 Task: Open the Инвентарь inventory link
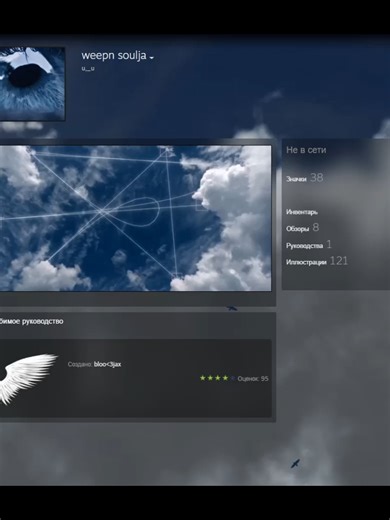302,212
